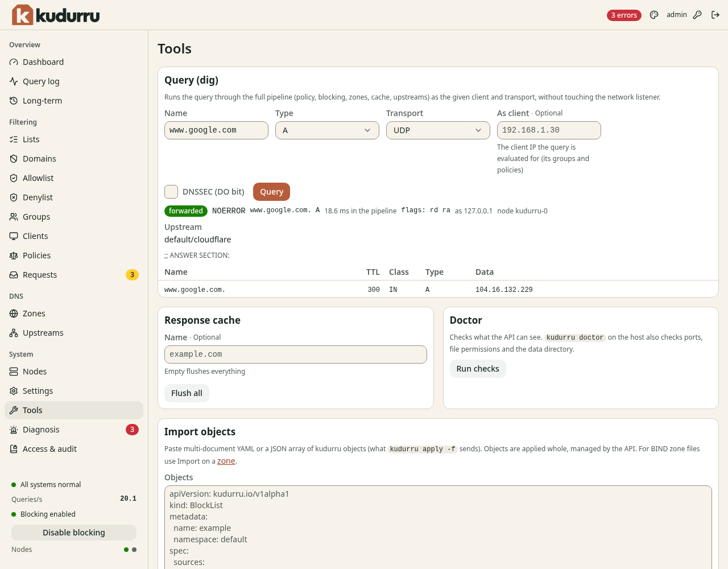Click the Settings gear icon
This screenshot has width=728, height=569.
pyautogui.click(x=14, y=391)
